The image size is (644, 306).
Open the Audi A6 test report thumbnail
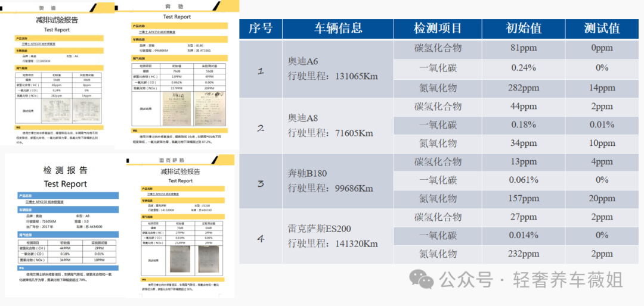[57, 73]
